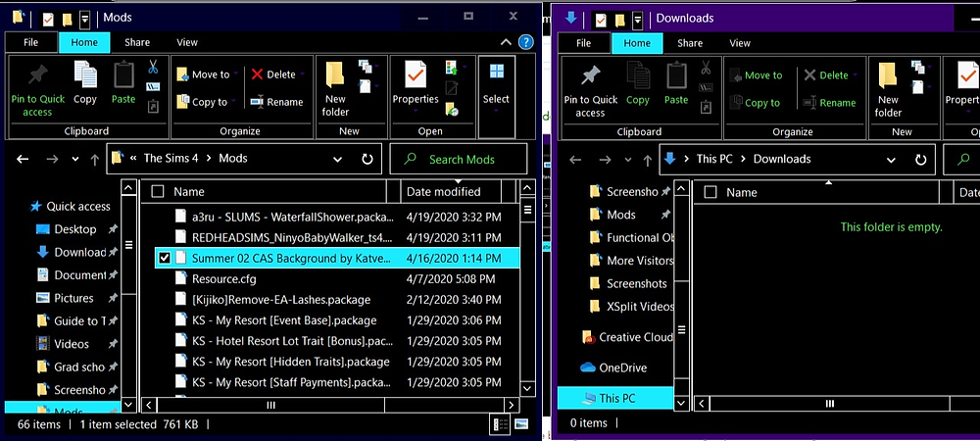980x441 pixels.
Task: Open recent locations dropdown in Mods window
Action: pos(75,160)
